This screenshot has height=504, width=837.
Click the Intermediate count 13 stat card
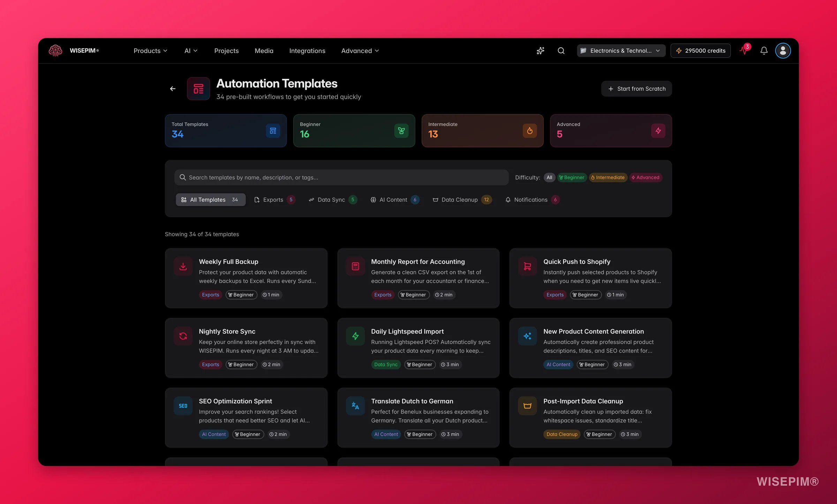point(482,131)
